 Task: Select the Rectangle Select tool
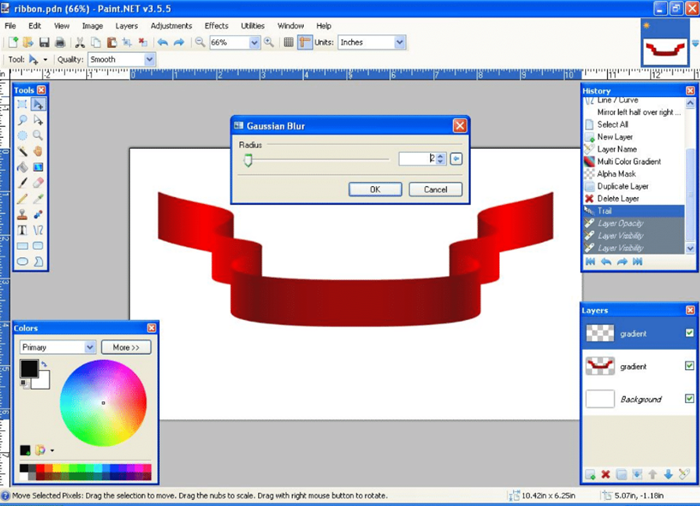[22, 104]
